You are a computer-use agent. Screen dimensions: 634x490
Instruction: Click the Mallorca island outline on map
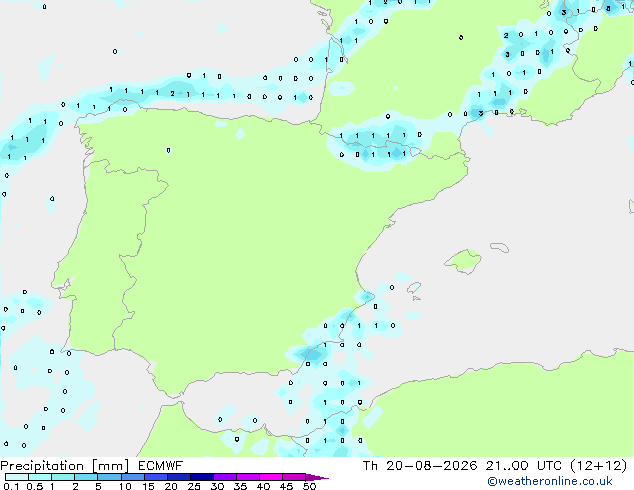(x=463, y=261)
